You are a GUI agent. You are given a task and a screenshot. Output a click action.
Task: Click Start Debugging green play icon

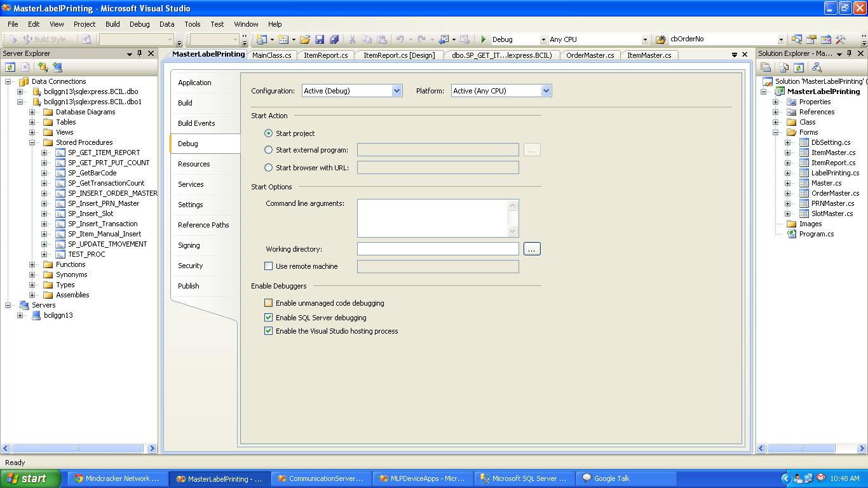[x=484, y=39]
